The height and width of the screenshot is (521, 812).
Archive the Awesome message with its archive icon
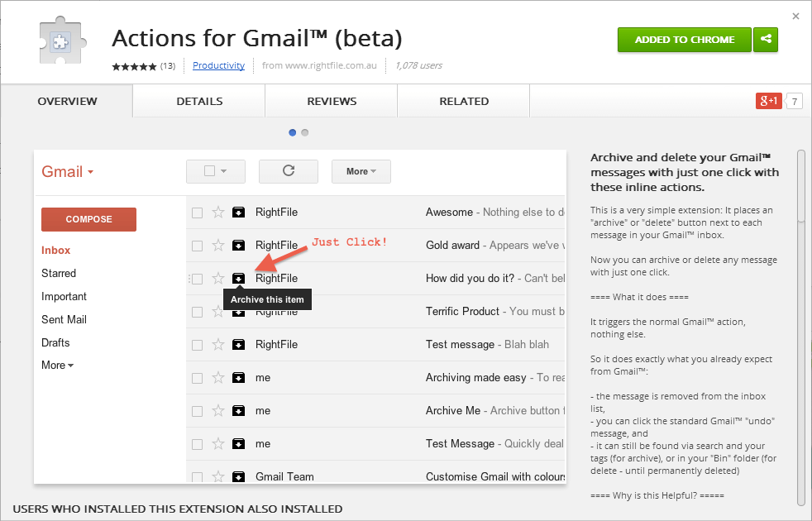pyautogui.click(x=238, y=213)
